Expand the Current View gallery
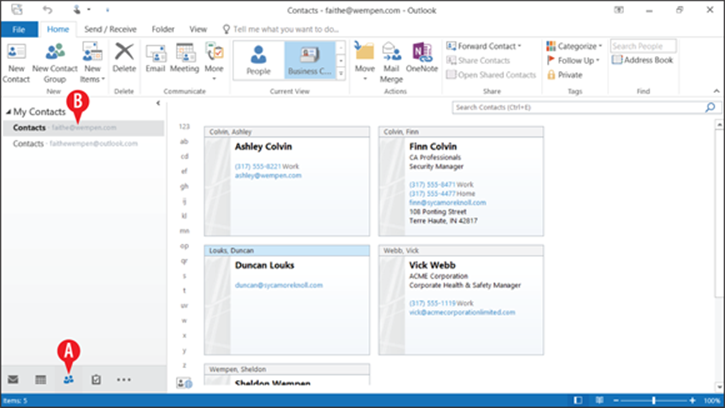 coord(341,74)
